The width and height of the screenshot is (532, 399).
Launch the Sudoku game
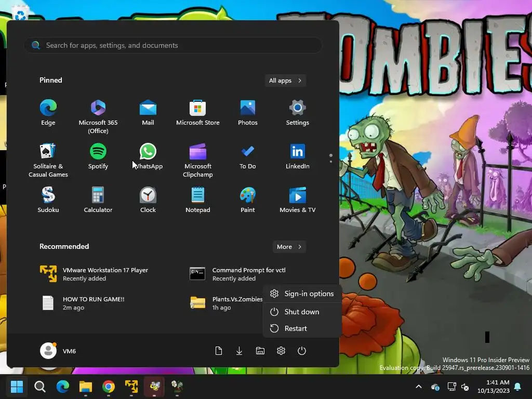[x=48, y=200]
